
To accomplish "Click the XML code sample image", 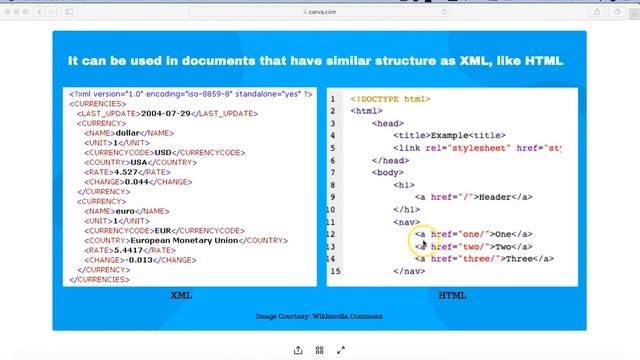I will click(189, 187).
